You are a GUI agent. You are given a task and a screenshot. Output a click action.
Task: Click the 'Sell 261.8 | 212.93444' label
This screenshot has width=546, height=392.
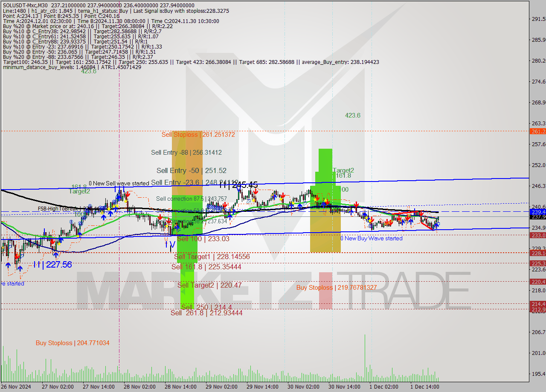[206, 313]
